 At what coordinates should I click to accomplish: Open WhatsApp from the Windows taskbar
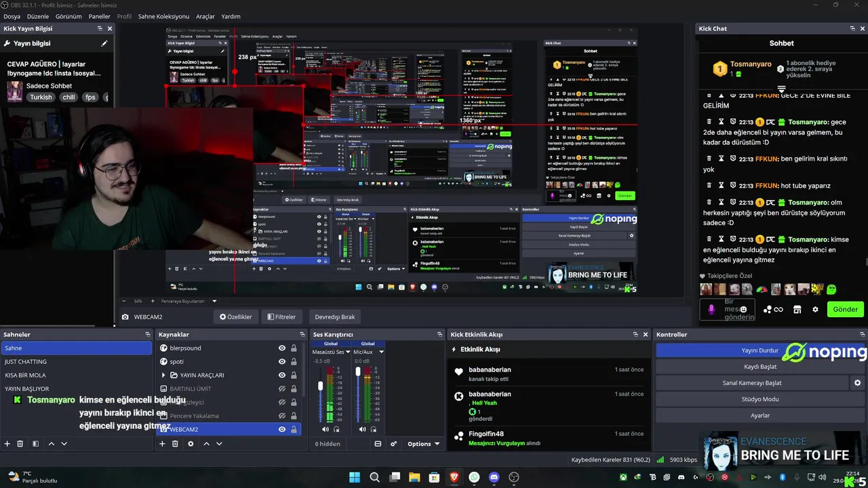pos(474,477)
